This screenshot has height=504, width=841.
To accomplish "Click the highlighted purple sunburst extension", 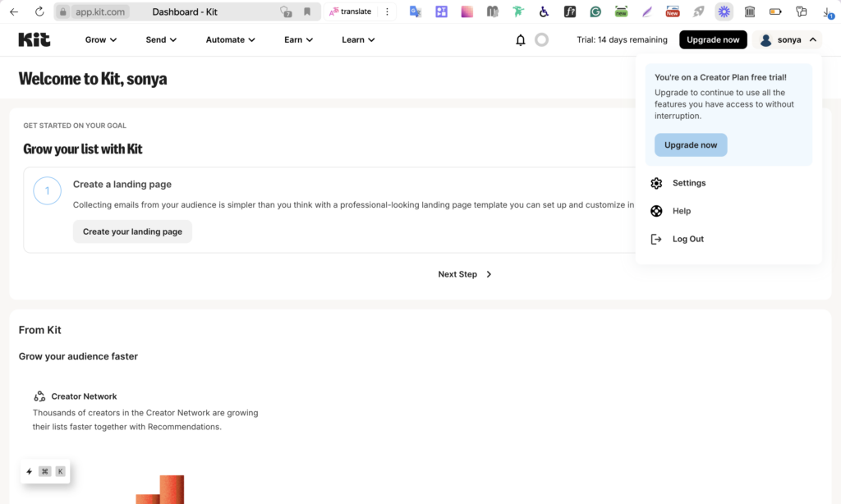I will pos(724,11).
